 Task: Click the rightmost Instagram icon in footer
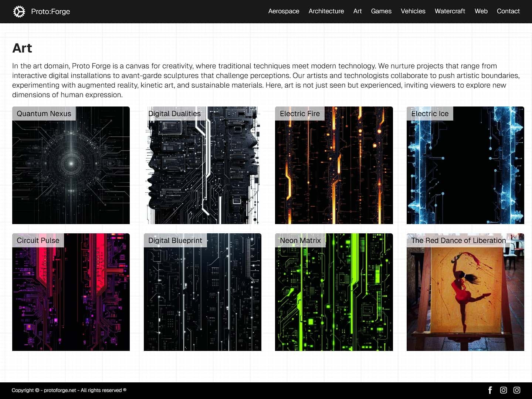pos(517,390)
